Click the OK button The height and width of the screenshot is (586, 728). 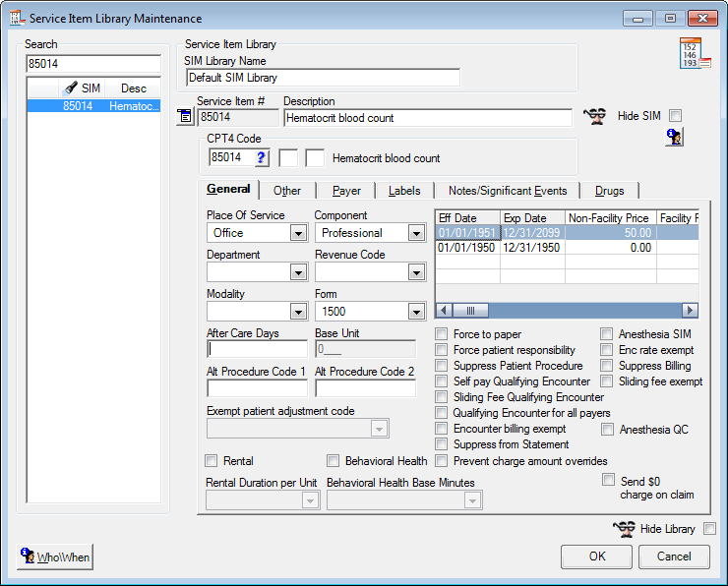596,557
